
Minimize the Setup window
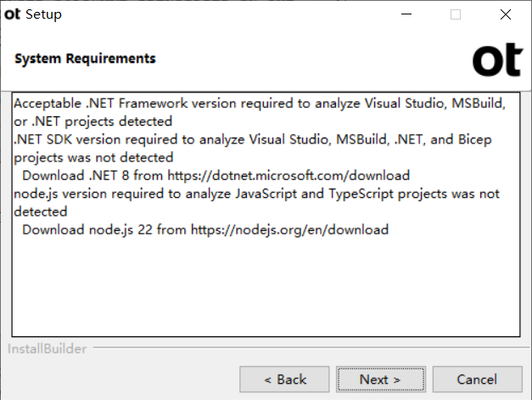pos(406,14)
